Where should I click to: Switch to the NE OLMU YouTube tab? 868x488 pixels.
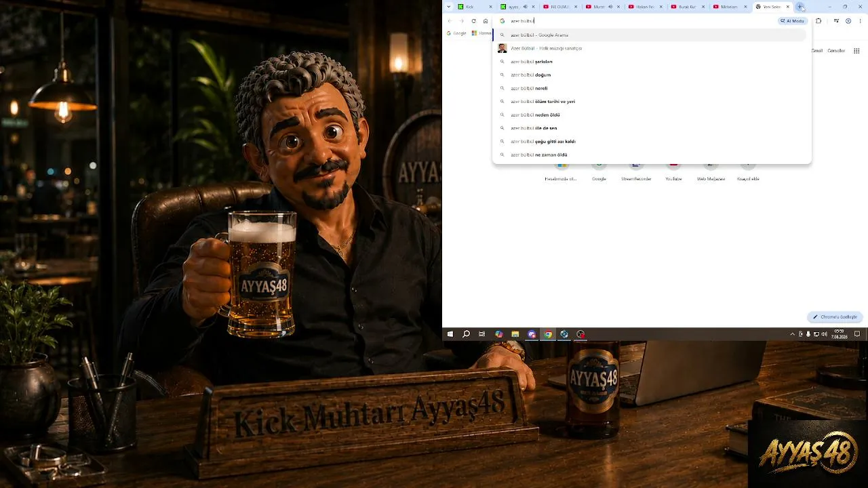[x=559, y=7]
